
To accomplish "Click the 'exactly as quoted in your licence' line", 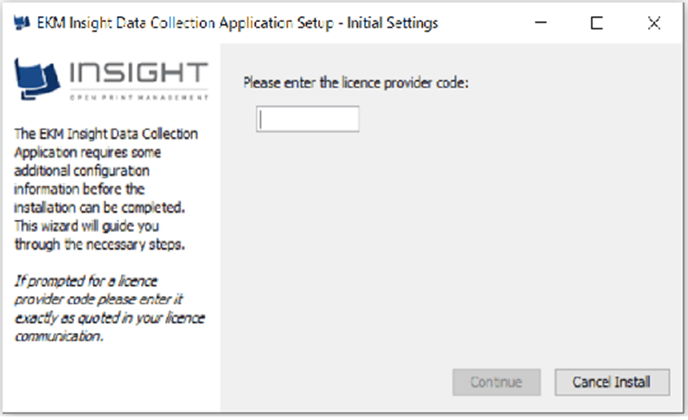I will (x=110, y=318).
